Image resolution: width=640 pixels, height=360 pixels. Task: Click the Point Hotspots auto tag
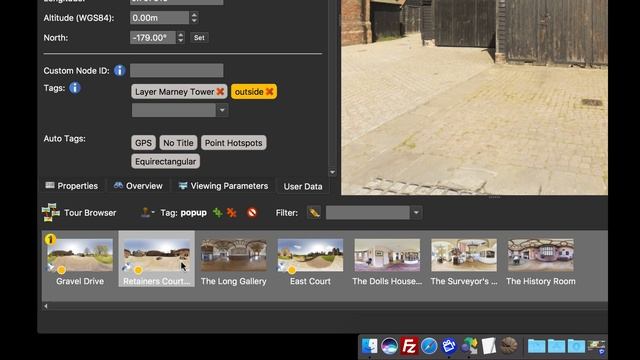pos(233,143)
